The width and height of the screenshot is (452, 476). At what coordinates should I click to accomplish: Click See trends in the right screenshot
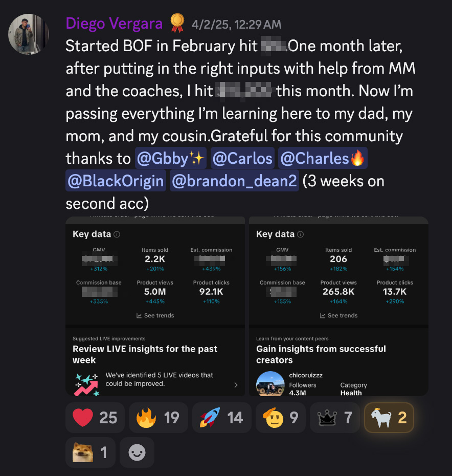[339, 316]
